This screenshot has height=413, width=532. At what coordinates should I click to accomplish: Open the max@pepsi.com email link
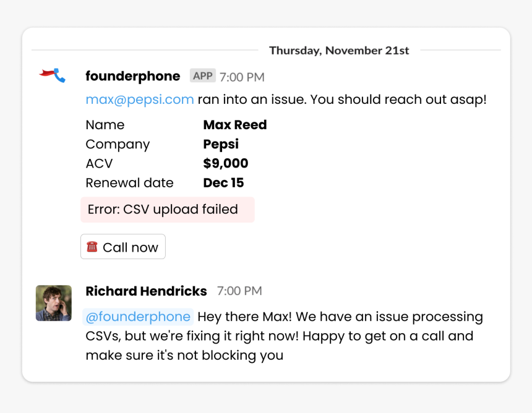click(x=140, y=100)
